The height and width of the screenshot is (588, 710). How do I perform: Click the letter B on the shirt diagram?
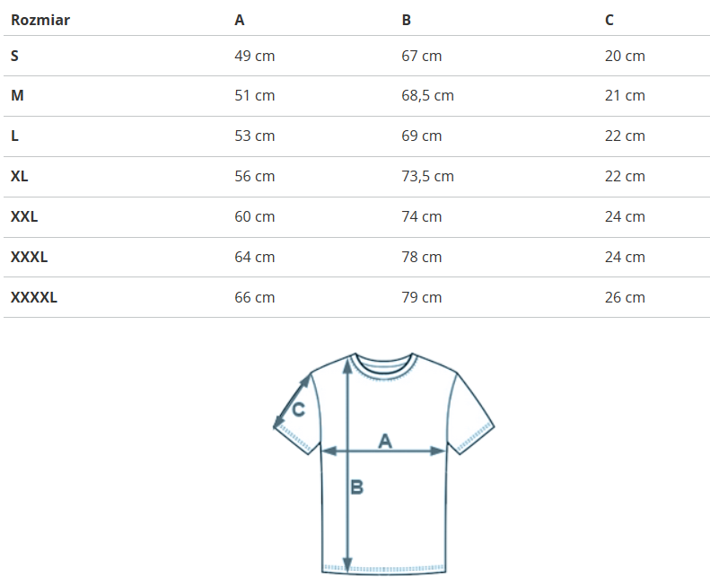pyautogui.click(x=356, y=487)
